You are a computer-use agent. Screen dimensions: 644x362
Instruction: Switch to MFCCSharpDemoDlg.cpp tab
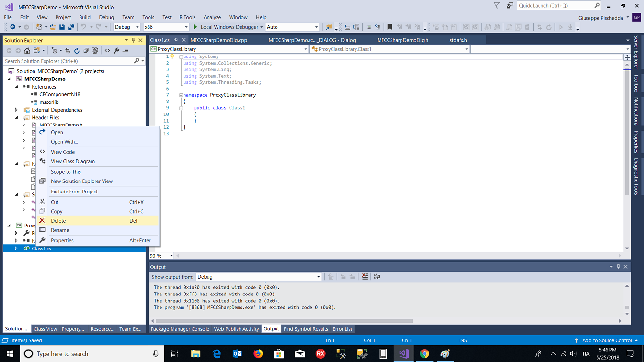pyautogui.click(x=218, y=40)
